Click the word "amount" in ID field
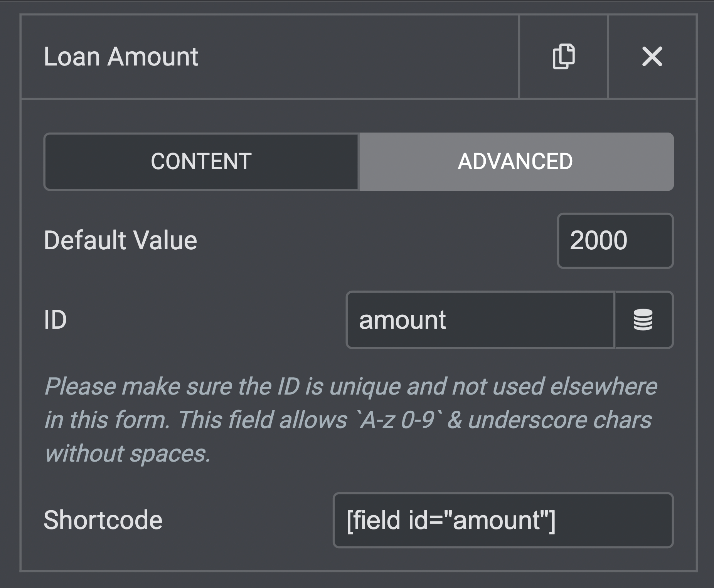 point(402,320)
